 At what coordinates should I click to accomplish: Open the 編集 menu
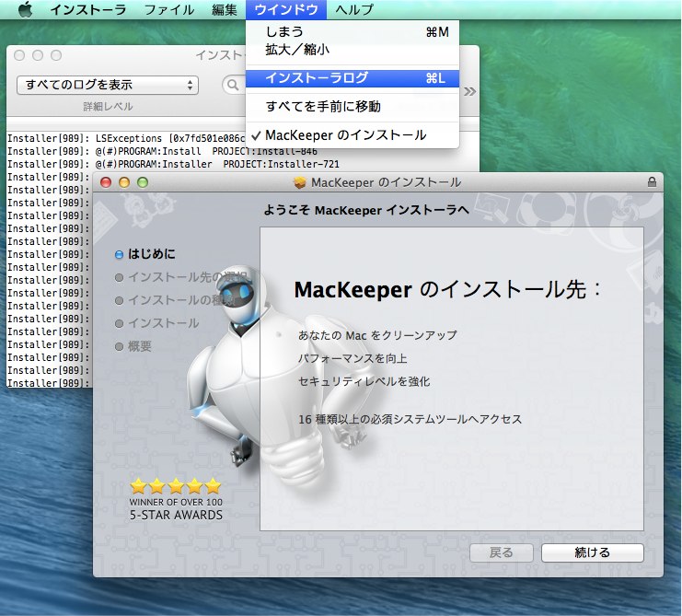coord(225,9)
